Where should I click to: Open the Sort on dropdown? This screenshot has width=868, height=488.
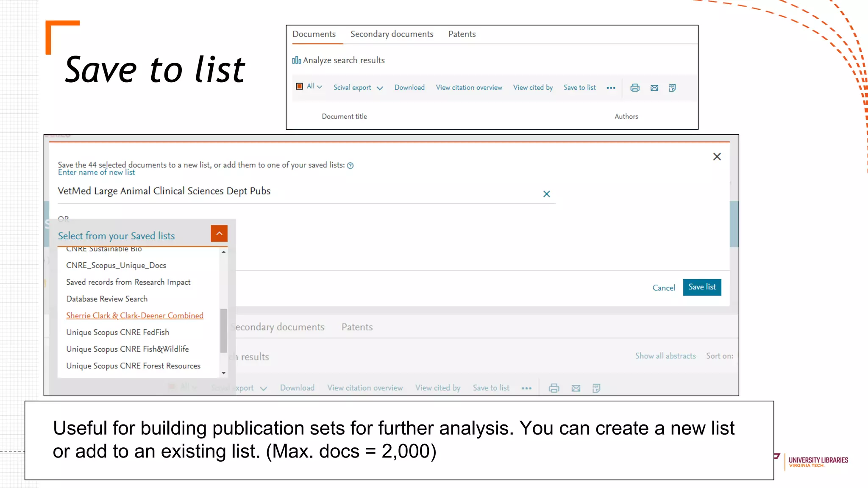click(x=720, y=356)
